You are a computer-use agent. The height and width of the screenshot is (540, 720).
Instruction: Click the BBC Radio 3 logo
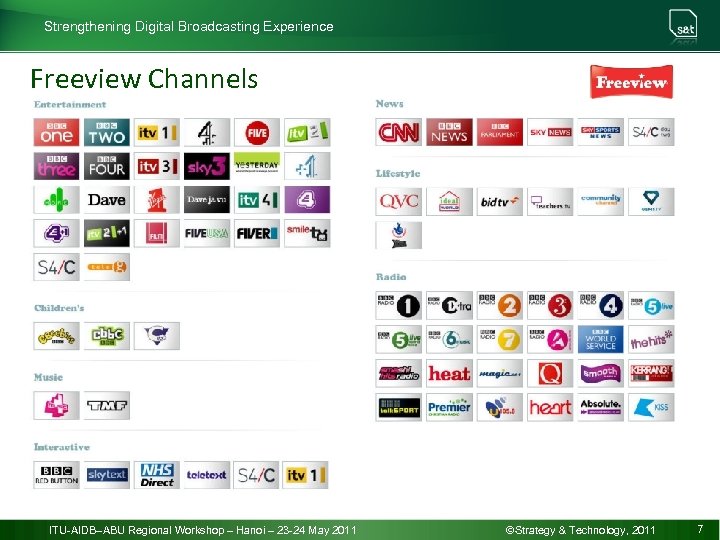click(x=550, y=305)
